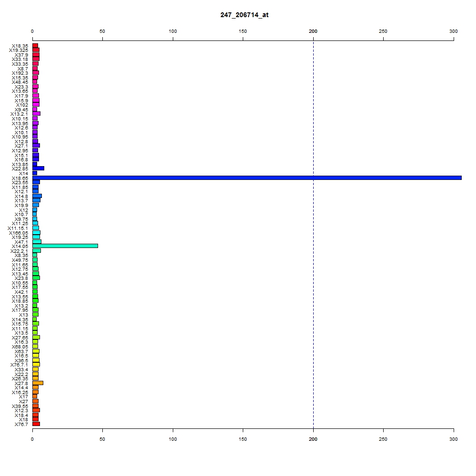Click the row label "X18.85"

click(20, 301)
